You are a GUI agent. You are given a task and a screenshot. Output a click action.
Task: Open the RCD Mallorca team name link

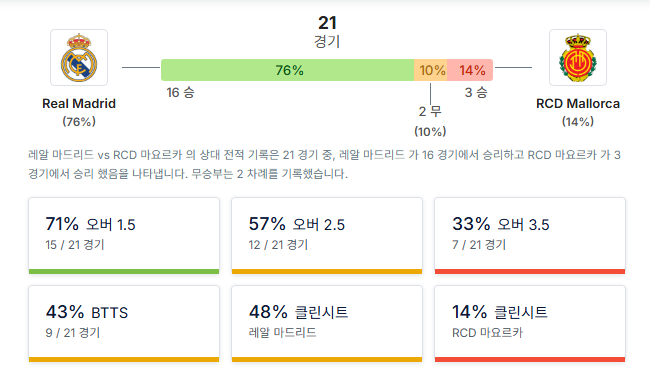pos(577,104)
